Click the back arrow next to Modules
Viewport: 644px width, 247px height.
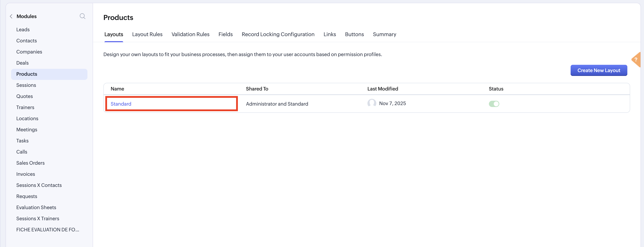11,16
